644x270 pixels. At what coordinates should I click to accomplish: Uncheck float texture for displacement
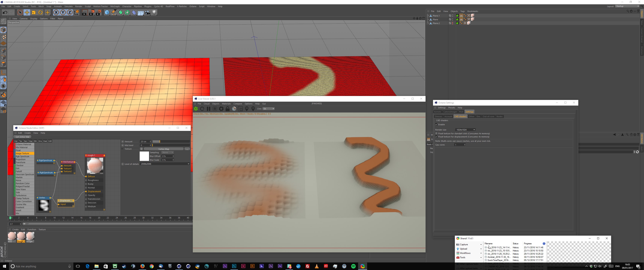pos(437,137)
